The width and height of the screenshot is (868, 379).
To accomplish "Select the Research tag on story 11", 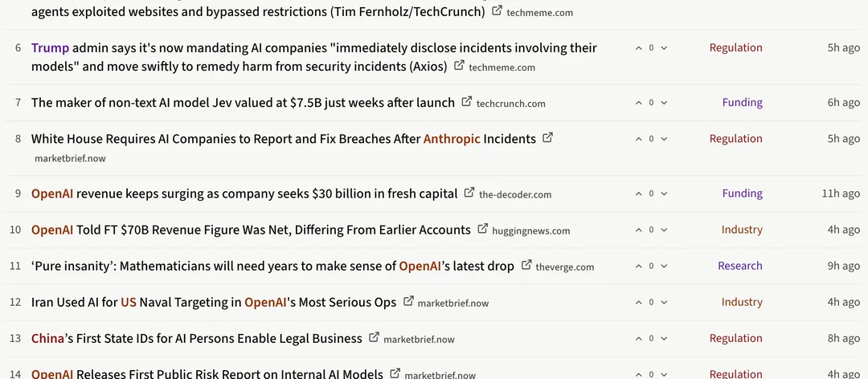I will [x=740, y=266].
